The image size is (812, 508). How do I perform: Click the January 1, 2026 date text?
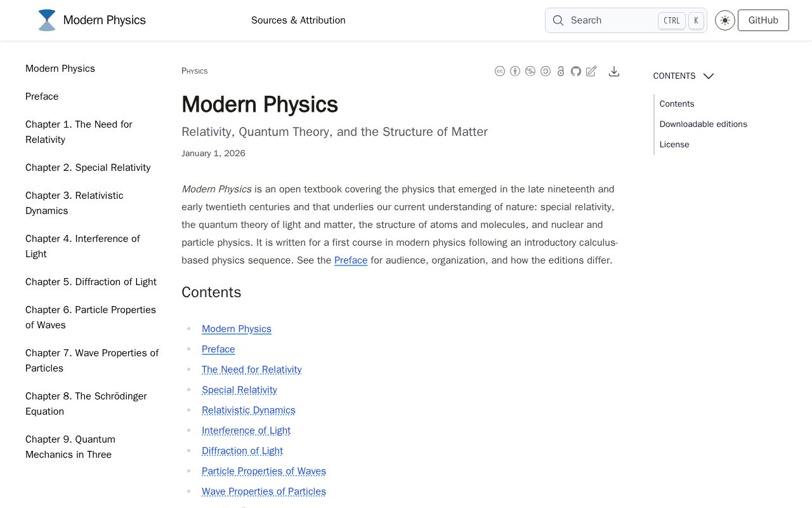pyautogui.click(x=213, y=154)
